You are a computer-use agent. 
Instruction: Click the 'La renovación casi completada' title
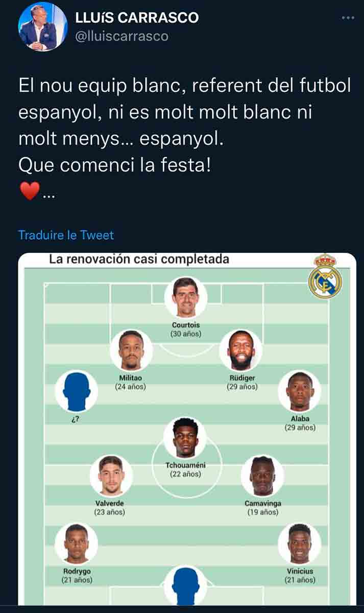[139, 259]
